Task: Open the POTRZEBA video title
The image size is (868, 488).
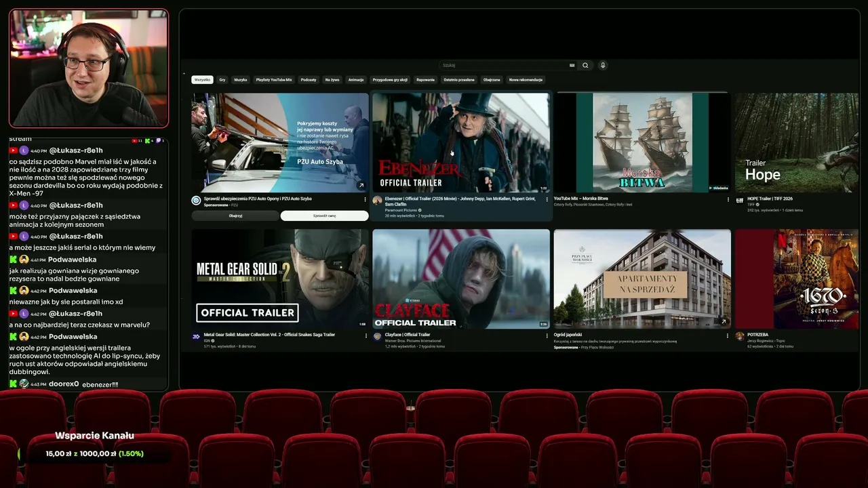Action: click(758, 334)
